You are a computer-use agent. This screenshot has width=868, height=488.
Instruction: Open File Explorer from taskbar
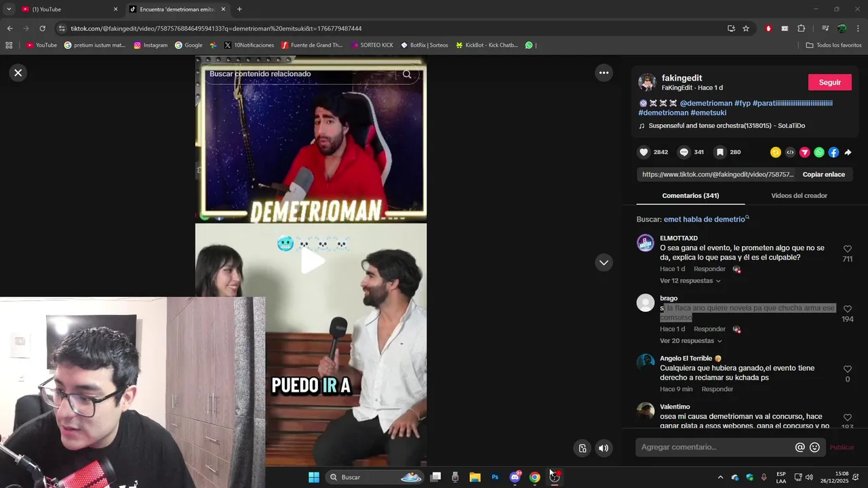[475, 477]
